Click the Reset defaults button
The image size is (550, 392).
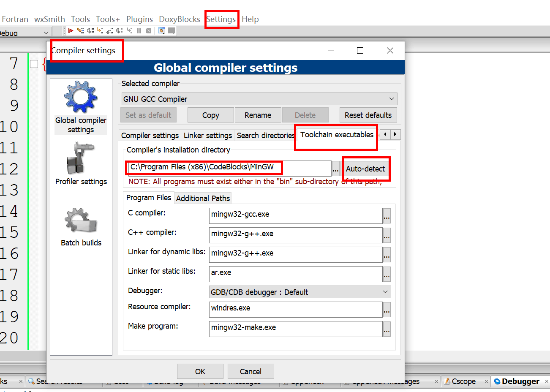[x=368, y=115]
